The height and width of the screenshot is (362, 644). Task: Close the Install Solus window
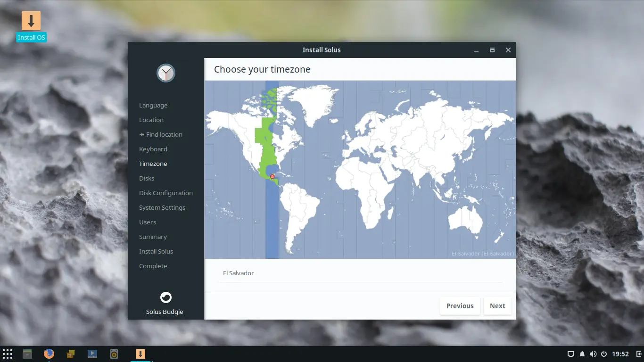pos(508,50)
